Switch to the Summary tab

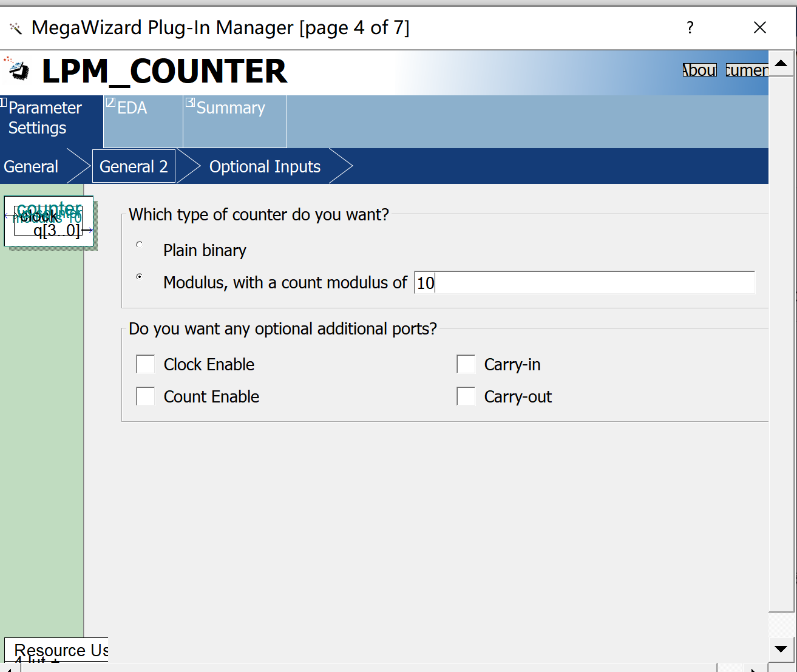[235, 121]
